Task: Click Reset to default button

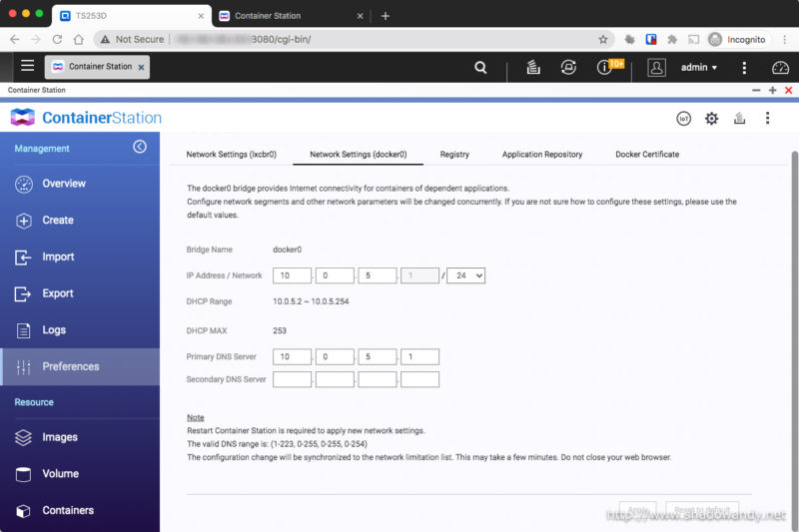Action: coord(702,509)
